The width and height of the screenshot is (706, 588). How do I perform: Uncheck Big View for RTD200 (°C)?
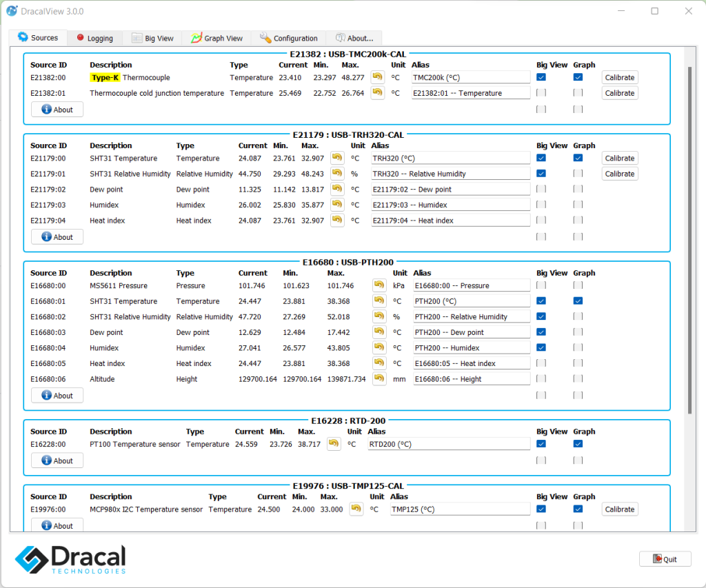coord(541,444)
